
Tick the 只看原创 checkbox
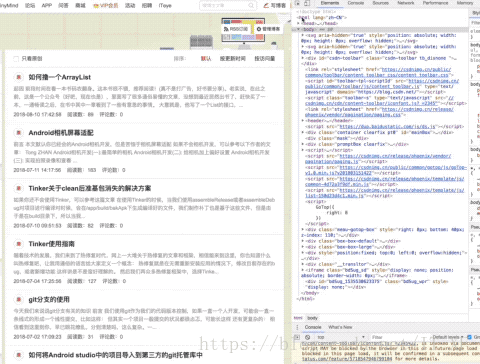(16, 59)
